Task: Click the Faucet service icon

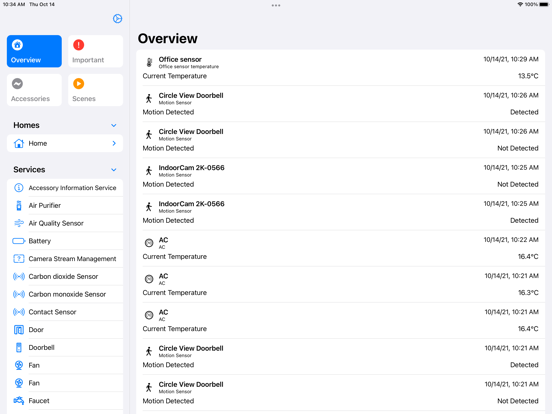Action: click(19, 401)
